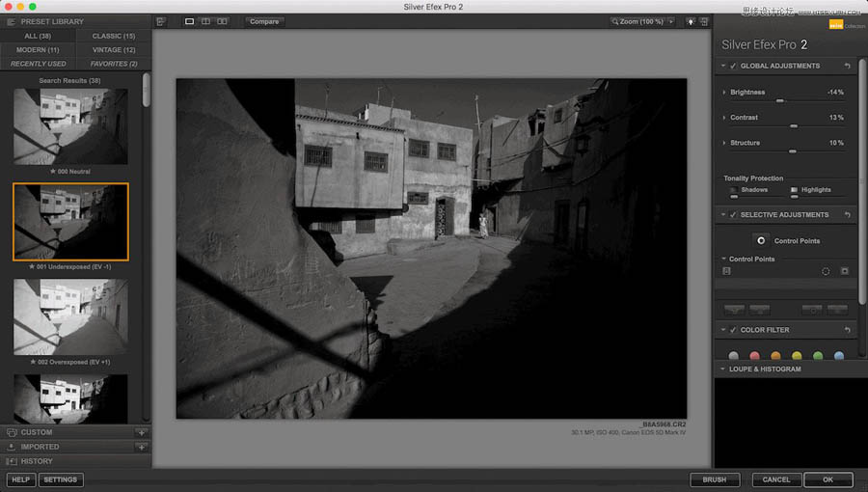868x492 pixels.
Task: Click the Zoom magnifier tool
Action: 614,21
